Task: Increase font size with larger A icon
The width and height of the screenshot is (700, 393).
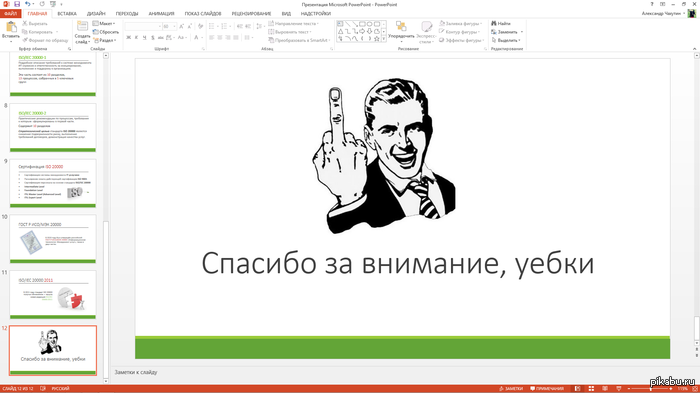Action: 181,27
